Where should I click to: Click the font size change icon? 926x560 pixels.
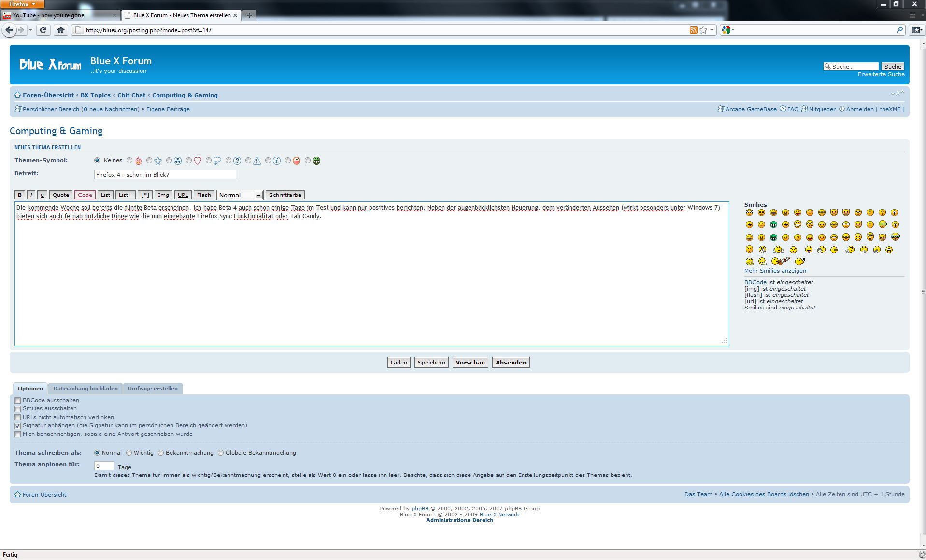(x=897, y=93)
